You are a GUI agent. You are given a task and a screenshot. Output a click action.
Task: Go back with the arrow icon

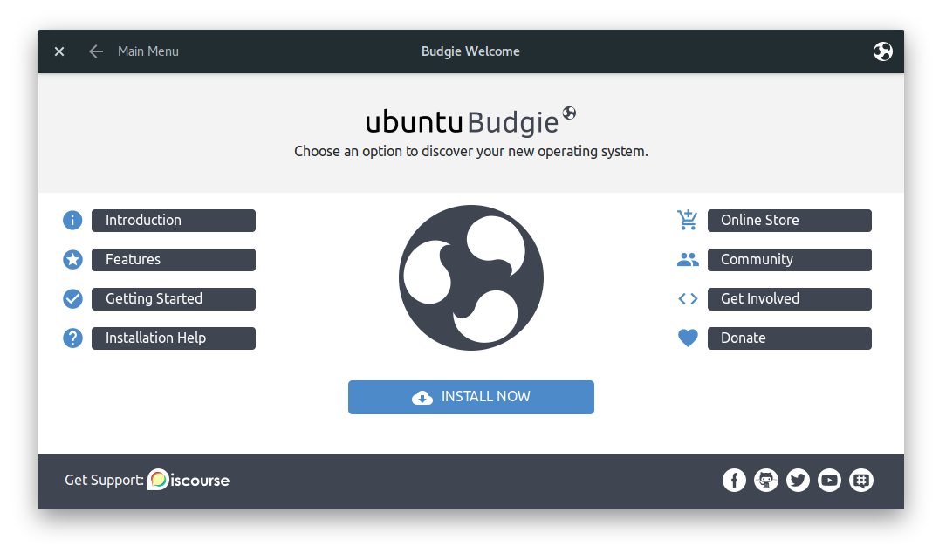96,51
